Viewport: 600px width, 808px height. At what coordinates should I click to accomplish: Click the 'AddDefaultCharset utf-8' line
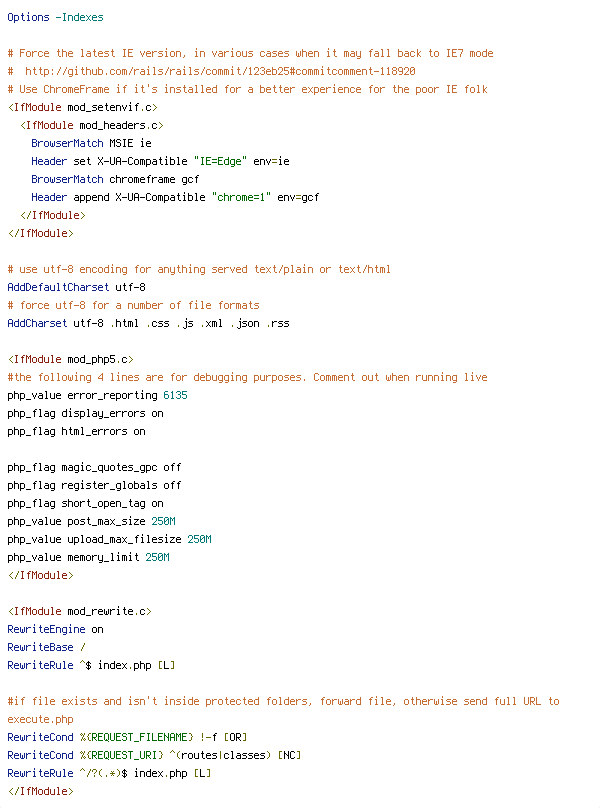(x=76, y=288)
